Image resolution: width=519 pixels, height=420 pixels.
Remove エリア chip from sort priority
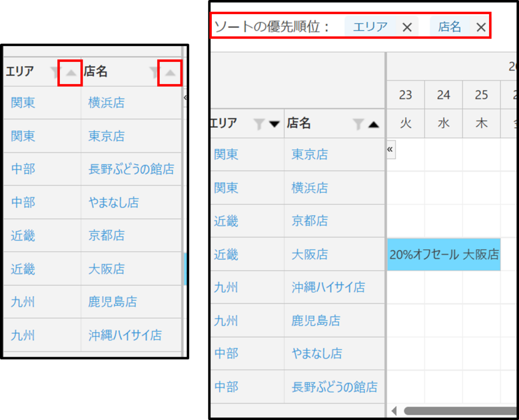coord(406,27)
